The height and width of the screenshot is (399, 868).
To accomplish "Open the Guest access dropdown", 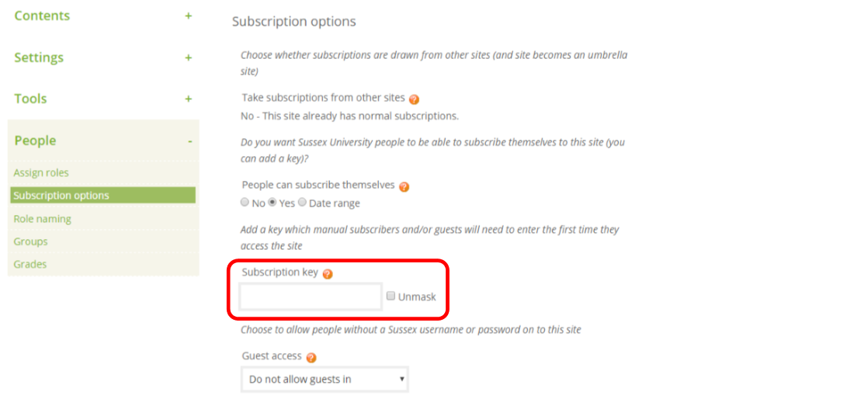I will pyautogui.click(x=325, y=380).
